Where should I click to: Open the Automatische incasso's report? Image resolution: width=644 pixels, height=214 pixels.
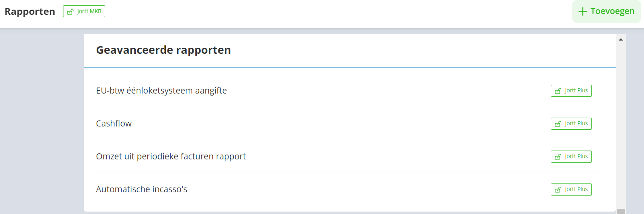pyautogui.click(x=141, y=190)
